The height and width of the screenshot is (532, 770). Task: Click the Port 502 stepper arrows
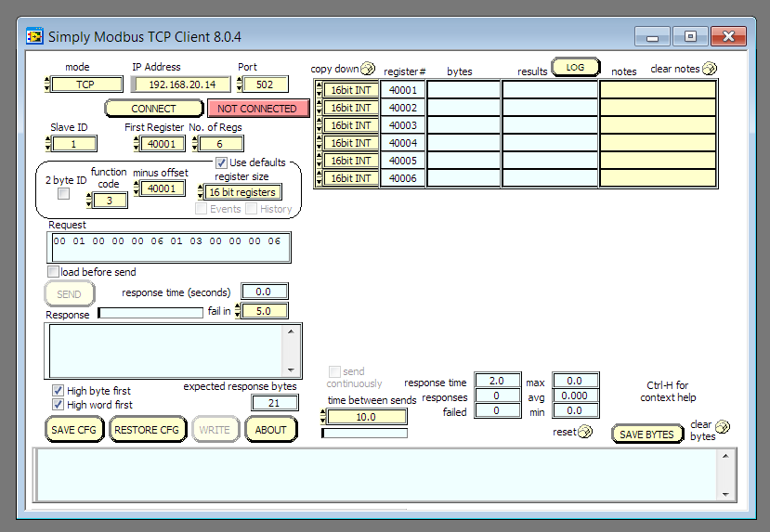[x=240, y=84]
